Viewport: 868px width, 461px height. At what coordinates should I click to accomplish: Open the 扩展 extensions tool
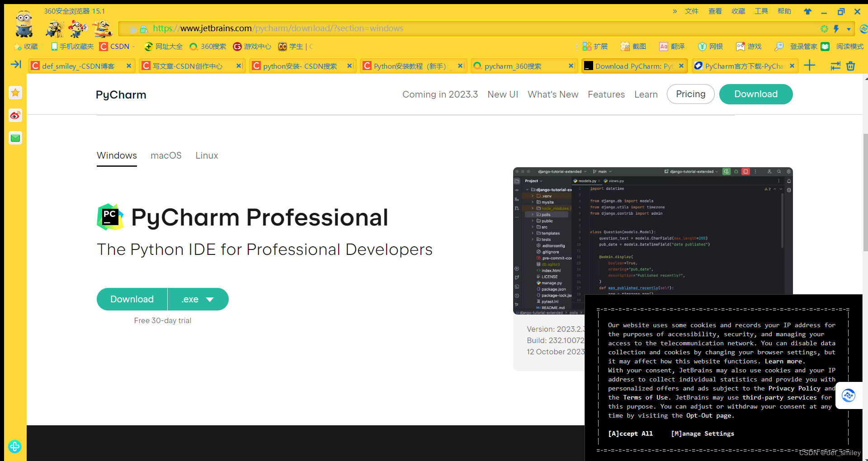coord(595,47)
